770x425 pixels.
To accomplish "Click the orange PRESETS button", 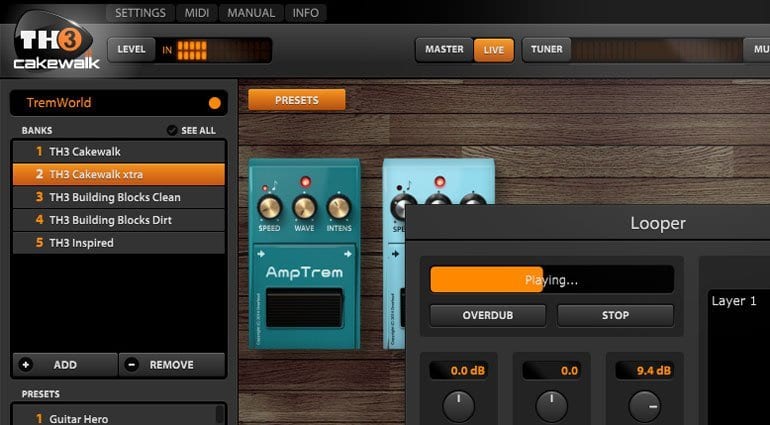I will click(x=297, y=100).
